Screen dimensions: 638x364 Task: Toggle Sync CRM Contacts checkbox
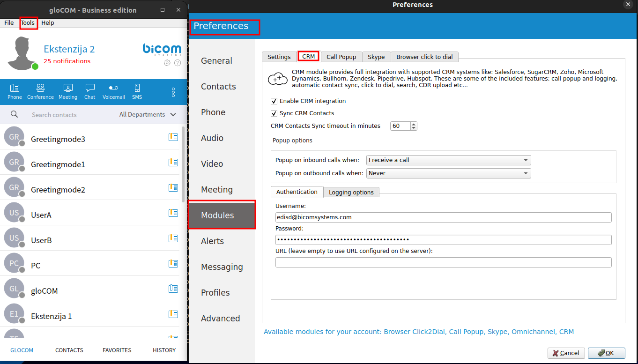click(x=274, y=113)
